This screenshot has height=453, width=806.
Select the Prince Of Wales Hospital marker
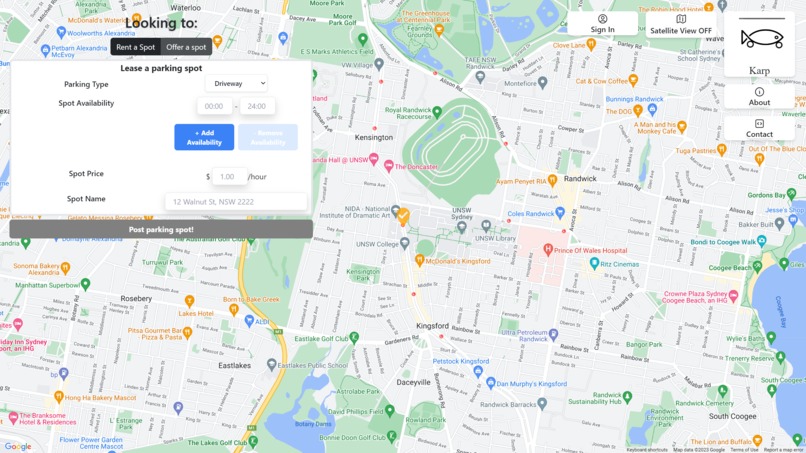click(548, 250)
